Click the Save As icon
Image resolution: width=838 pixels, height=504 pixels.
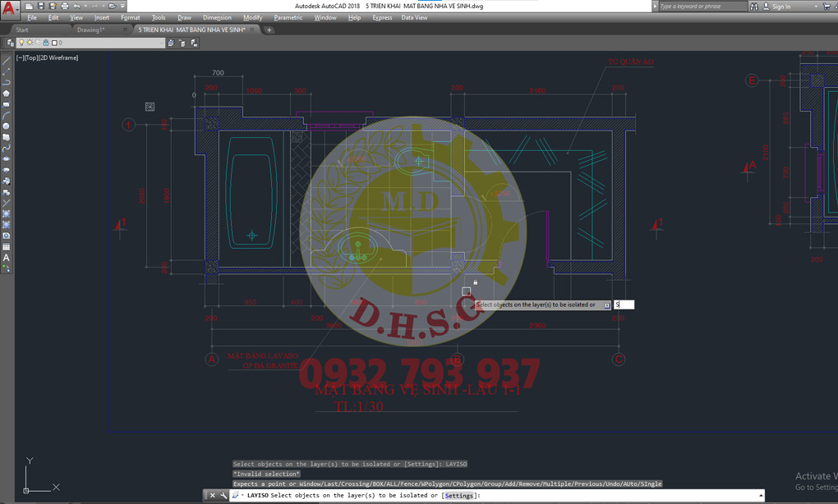53,7
